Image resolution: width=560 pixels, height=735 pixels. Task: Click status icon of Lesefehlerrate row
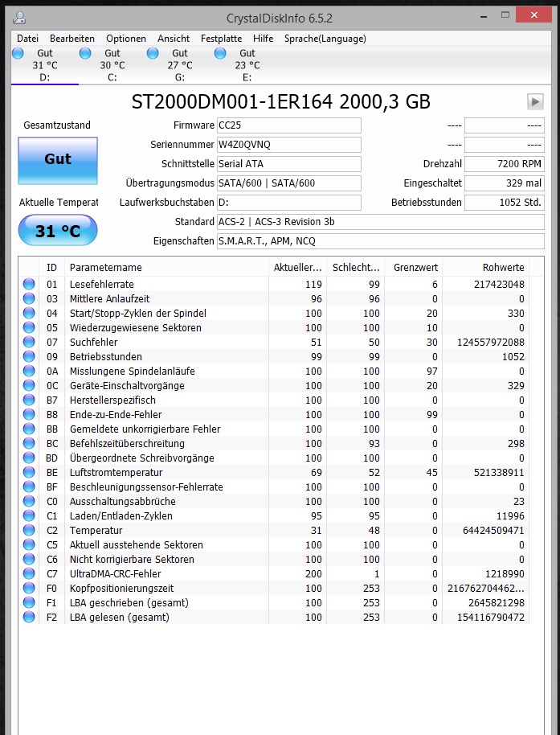[29, 284]
